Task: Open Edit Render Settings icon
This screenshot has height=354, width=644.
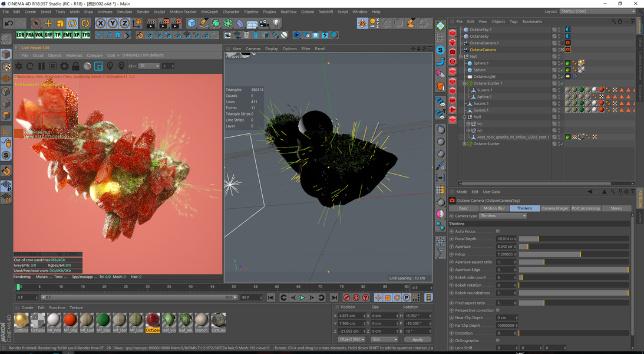Action: 176,24
